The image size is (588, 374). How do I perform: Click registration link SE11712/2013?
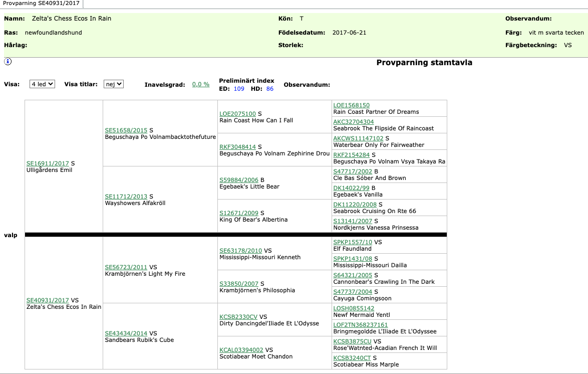point(126,197)
